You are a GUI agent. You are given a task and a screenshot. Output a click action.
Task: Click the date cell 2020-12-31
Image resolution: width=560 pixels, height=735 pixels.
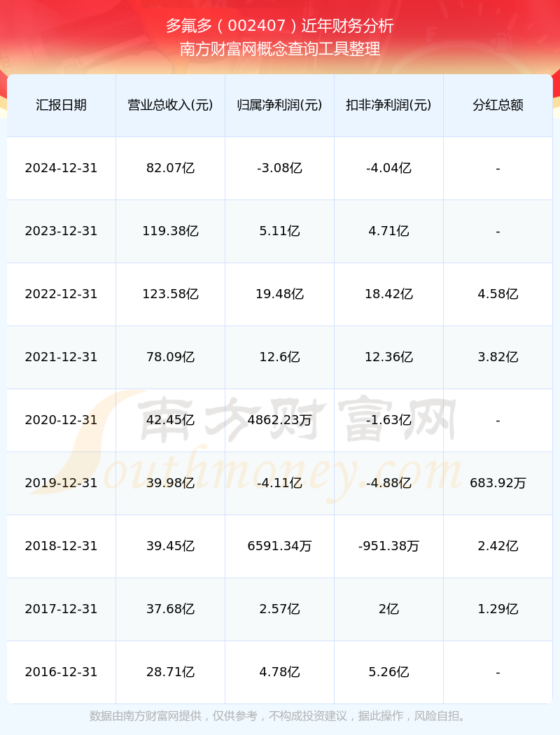[x=62, y=419]
